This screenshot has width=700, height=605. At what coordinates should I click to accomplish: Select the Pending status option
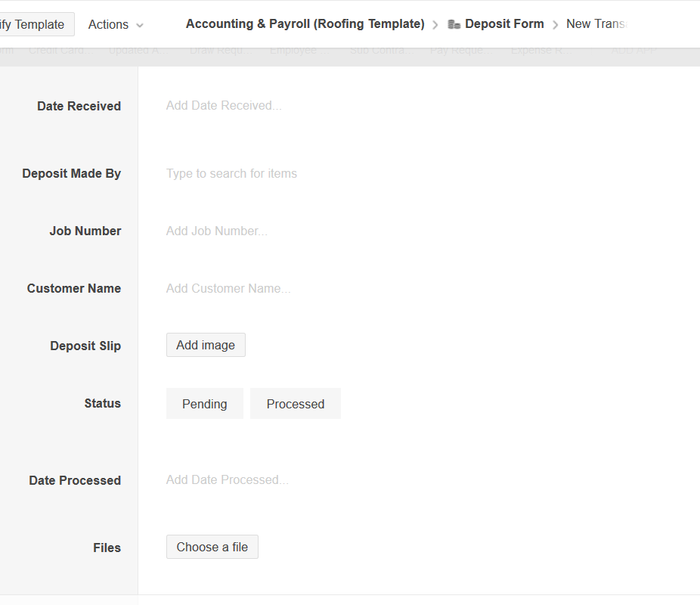(205, 404)
